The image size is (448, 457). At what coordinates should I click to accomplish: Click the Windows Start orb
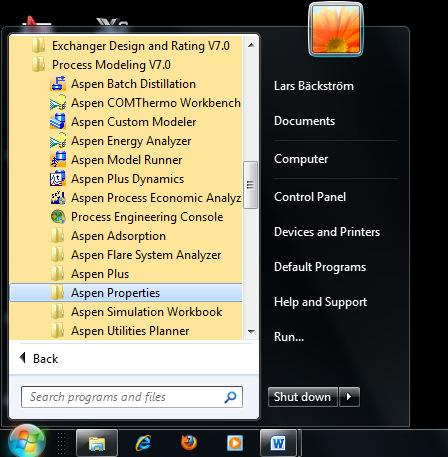coord(27,441)
